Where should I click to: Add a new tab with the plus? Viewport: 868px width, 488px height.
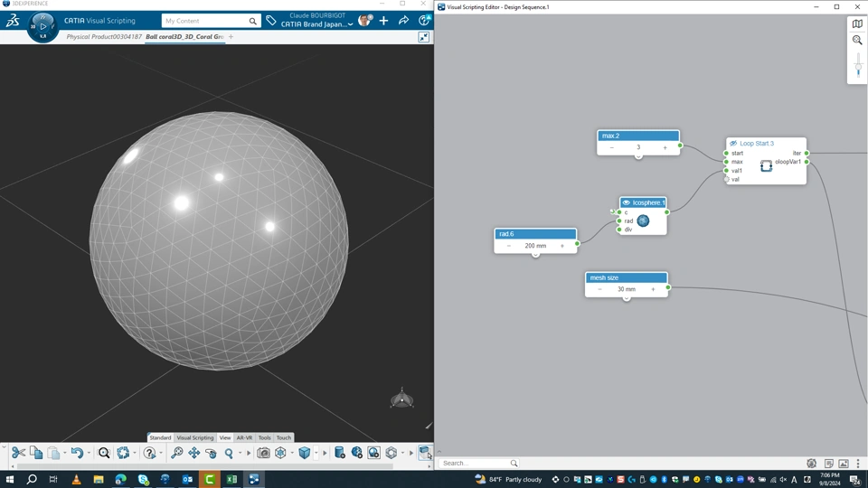pyautogui.click(x=231, y=37)
